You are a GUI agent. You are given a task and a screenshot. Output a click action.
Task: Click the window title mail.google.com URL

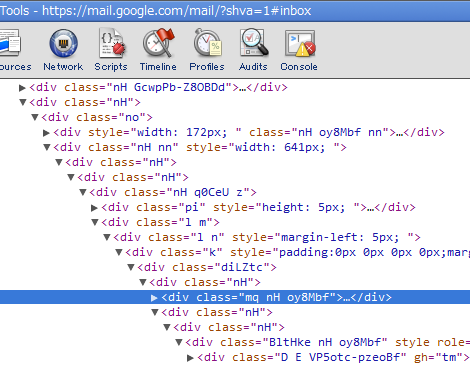177,11
